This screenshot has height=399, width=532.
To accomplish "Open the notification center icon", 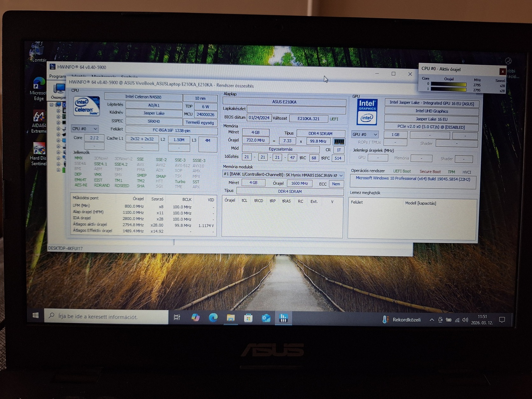I will pos(502,320).
